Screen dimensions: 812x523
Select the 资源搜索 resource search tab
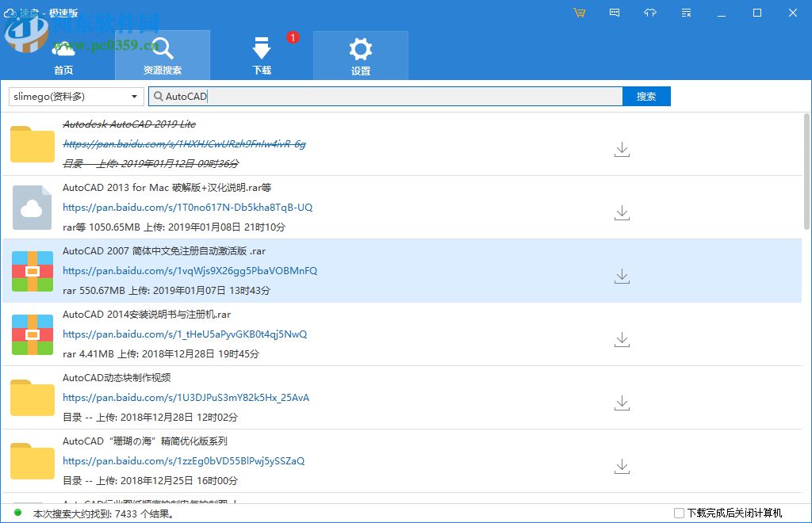point(163,55)
